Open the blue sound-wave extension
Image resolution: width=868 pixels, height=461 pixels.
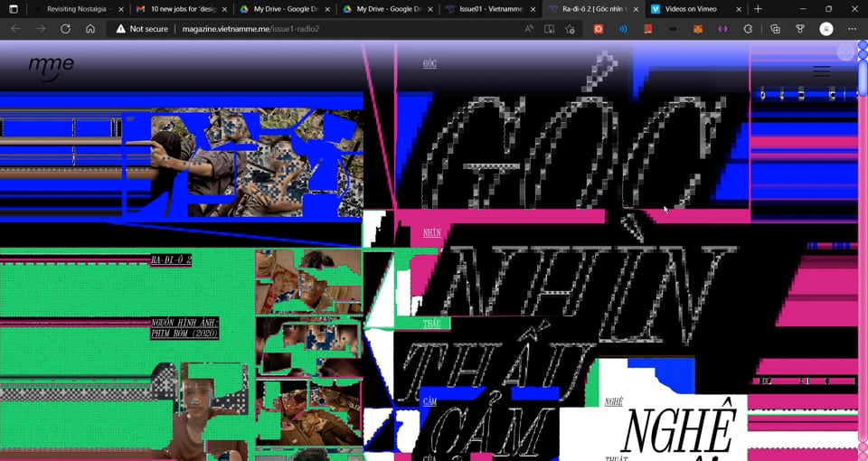pos(623,29)
